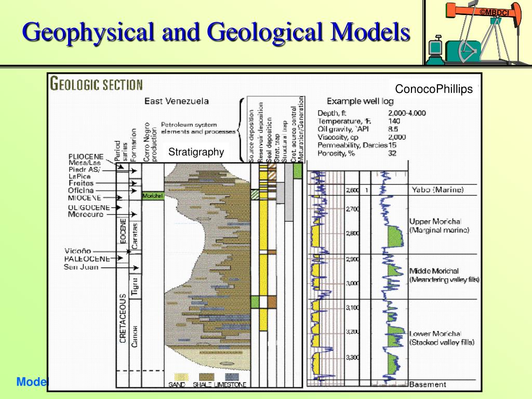This screenshot has width=532, height=399.
Task: Click the 3,000 depth marker
Action: (353, 283)
